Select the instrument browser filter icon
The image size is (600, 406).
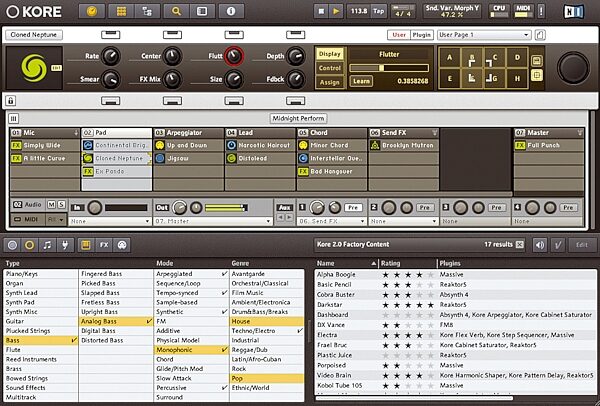tap(86, 245)
